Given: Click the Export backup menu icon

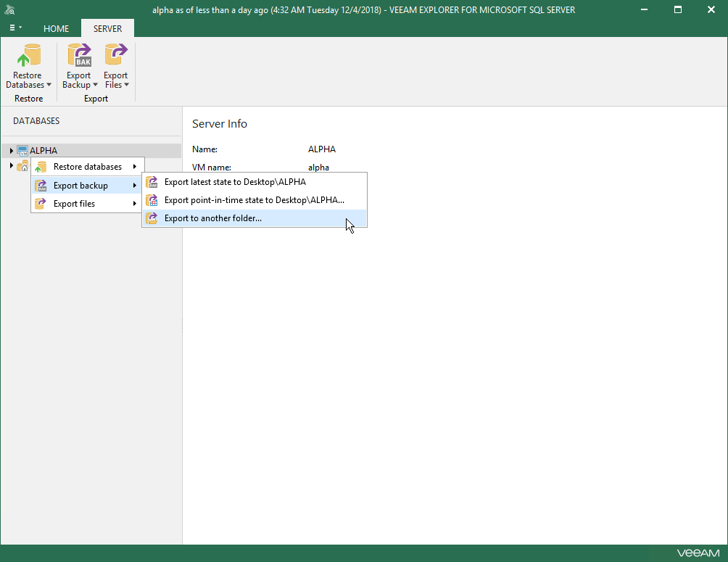Looking at the screenshot, I should [x=41, y=186].
